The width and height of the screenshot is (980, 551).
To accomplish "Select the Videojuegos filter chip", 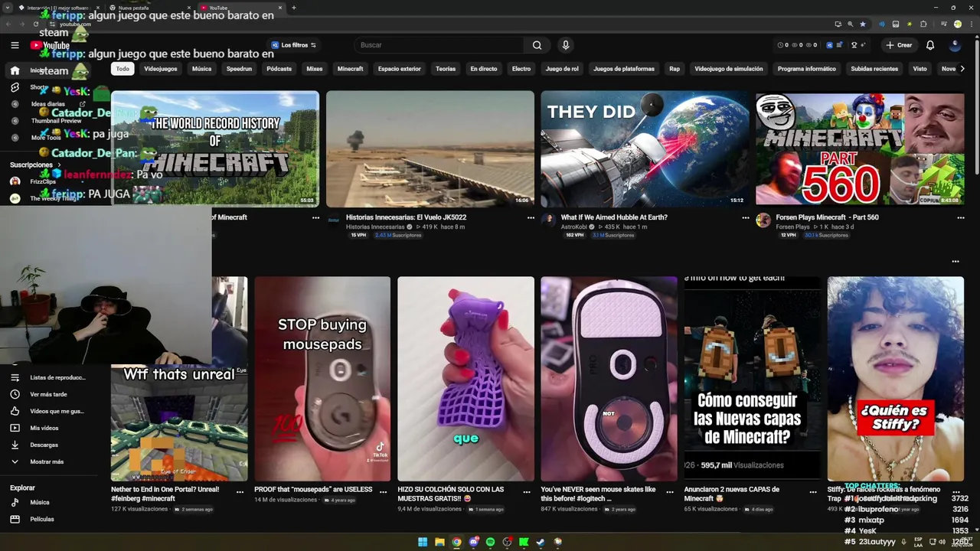I will [x=161, y=69].
